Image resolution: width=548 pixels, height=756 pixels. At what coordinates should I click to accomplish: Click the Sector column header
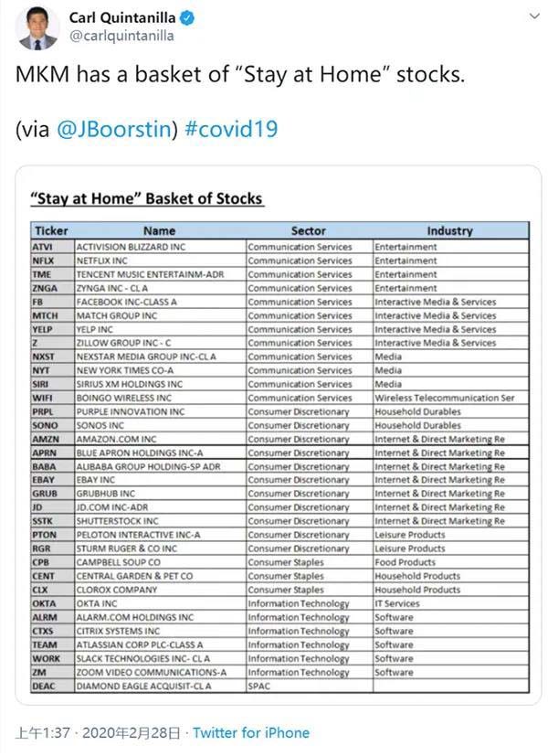pyautogui.click(x=308, y=230)
